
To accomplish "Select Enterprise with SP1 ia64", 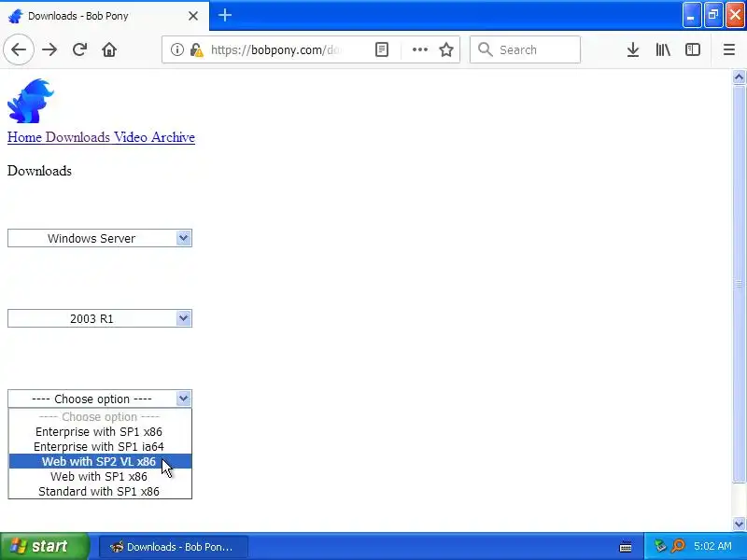I will [100, 446].
